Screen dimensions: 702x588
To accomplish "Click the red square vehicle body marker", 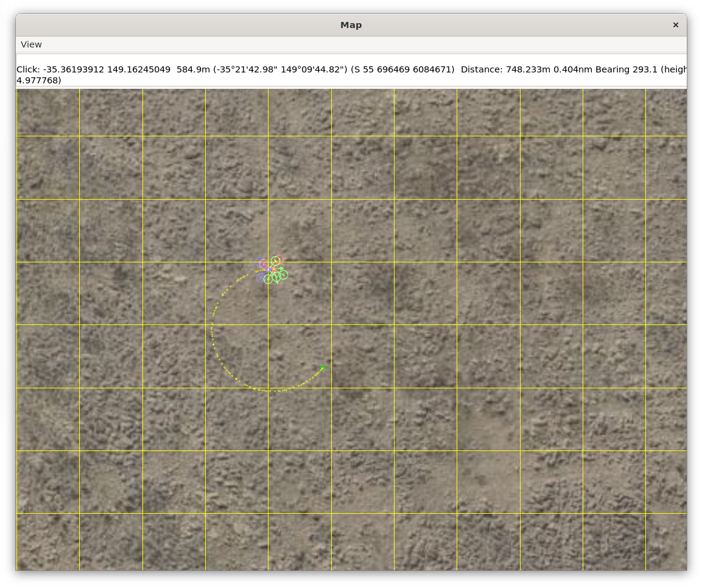I will [x=273, y=270].
